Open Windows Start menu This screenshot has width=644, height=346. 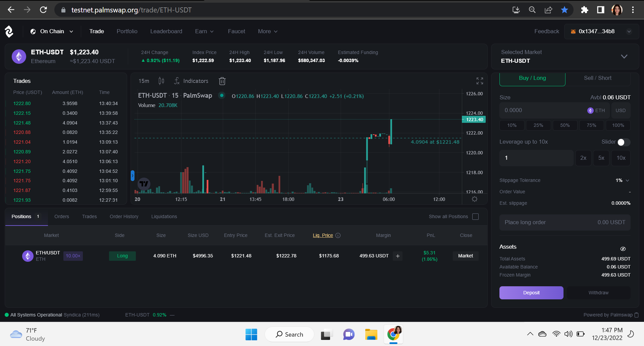pyautogui.click(x=251, y=334)
